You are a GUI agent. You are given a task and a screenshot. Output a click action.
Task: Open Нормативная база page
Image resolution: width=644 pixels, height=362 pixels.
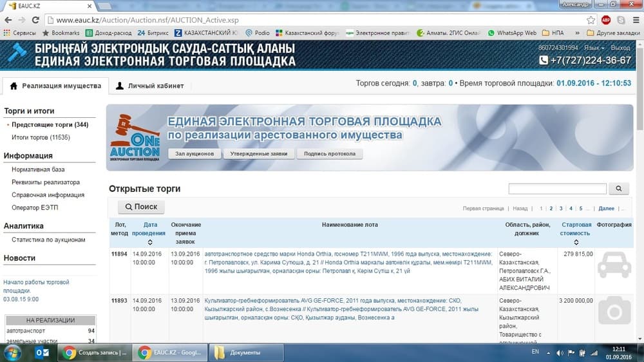coord(38,169)
